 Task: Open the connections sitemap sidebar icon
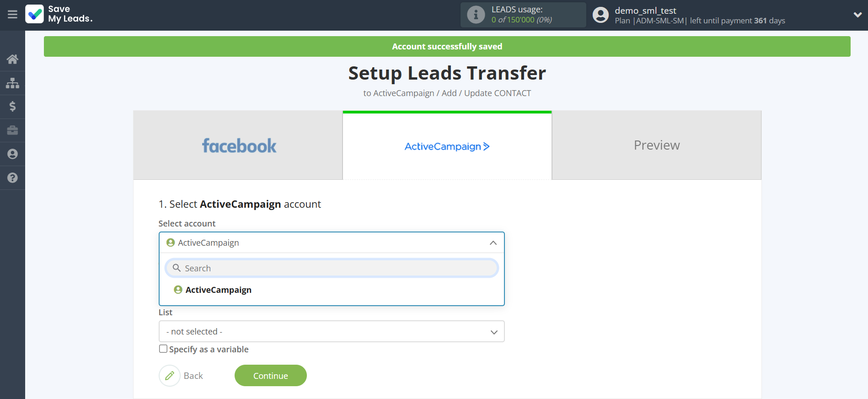pos(12,83)
